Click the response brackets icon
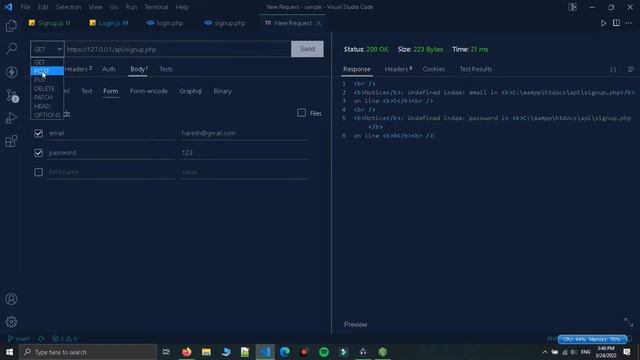Image resolution: width=640 pixels, height=360 pixels. pyautogui.click(x=613, y=69)
